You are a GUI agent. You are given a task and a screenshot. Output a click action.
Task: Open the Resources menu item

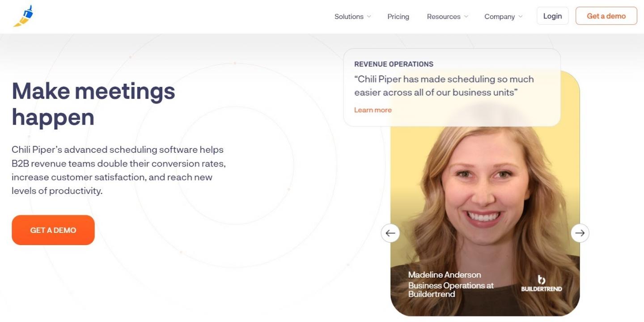pos(444,17)
